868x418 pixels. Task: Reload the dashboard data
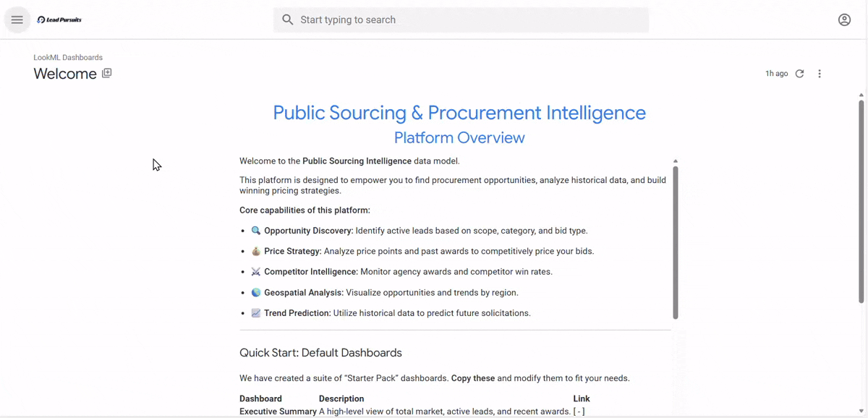point(800,74)
